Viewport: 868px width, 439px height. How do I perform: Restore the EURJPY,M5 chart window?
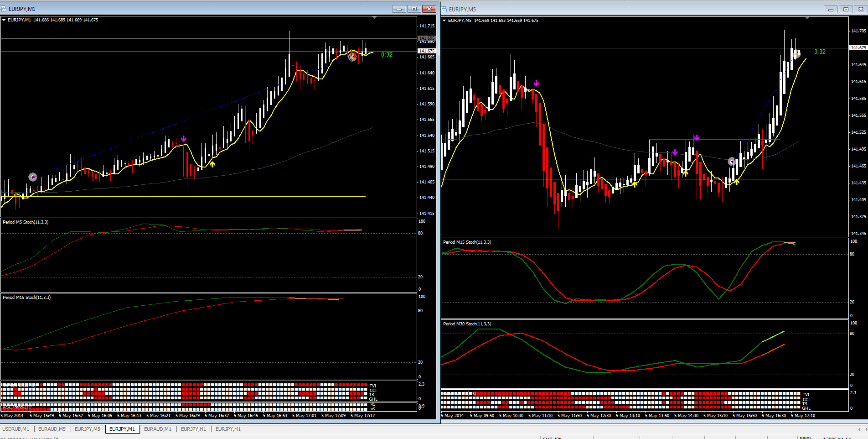(x=846, y=9)
